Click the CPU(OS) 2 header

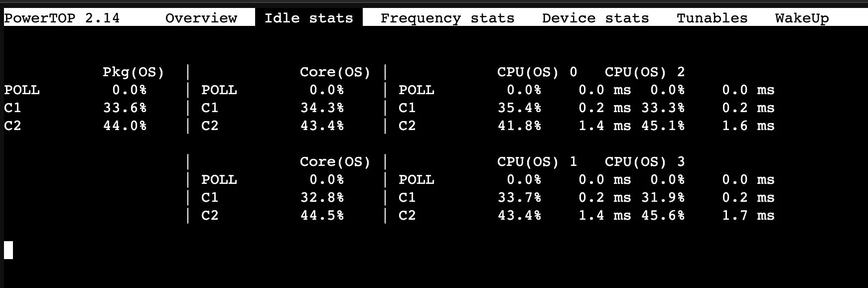tap(644, 72)
